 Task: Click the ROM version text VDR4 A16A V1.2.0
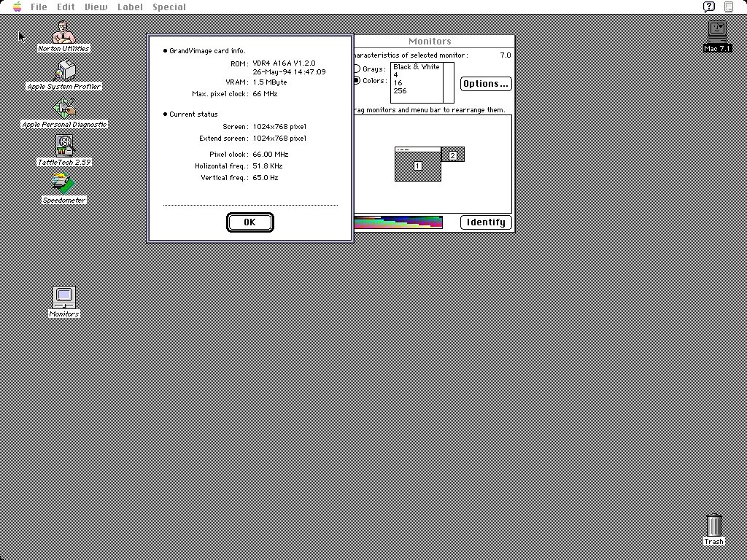point(284,63)
